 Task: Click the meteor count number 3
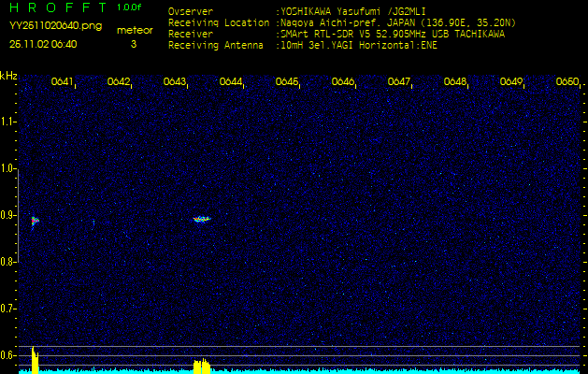pyautogui.click(x=133, y=43)
